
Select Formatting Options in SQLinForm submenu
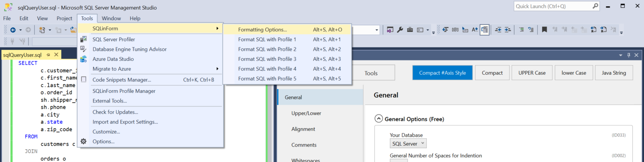click(x=287, y=29)
